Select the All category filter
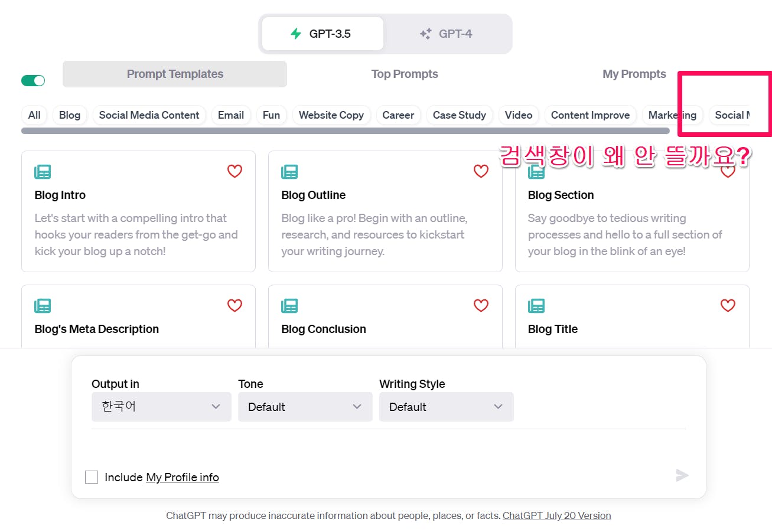The height and width of the screenshot is (532, 772). [x=34, y=115]
